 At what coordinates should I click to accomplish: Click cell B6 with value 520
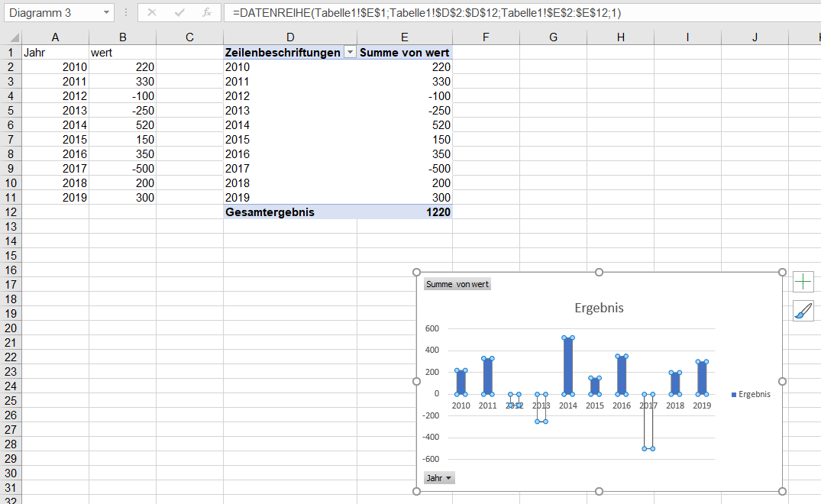(x=122, y=125)
